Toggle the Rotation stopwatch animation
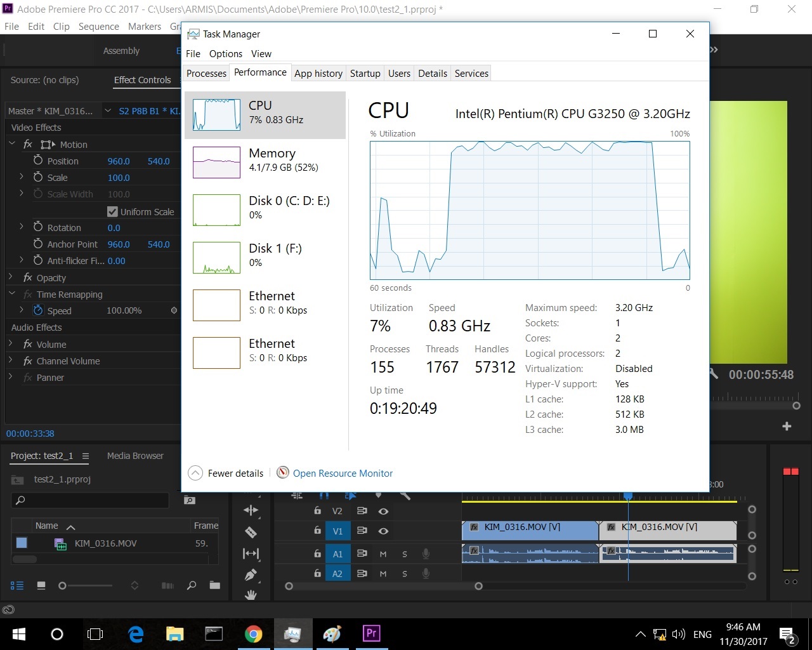Screen dimensions: 812x650 (38, 227)
